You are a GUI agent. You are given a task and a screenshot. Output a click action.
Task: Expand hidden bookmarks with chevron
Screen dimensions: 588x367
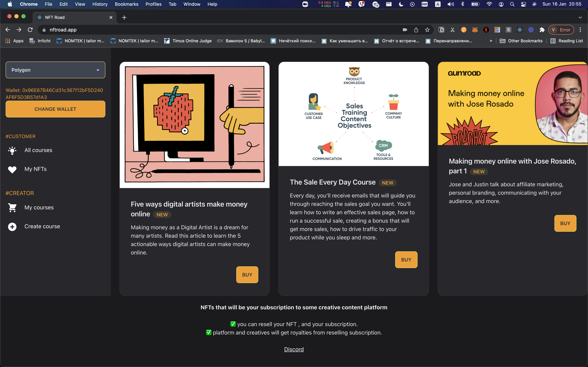coord(491,41)
